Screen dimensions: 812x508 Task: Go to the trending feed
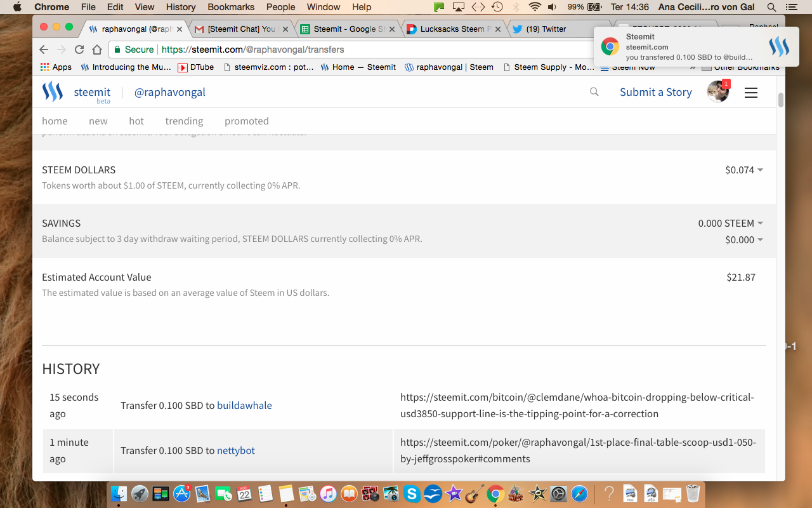184,121
